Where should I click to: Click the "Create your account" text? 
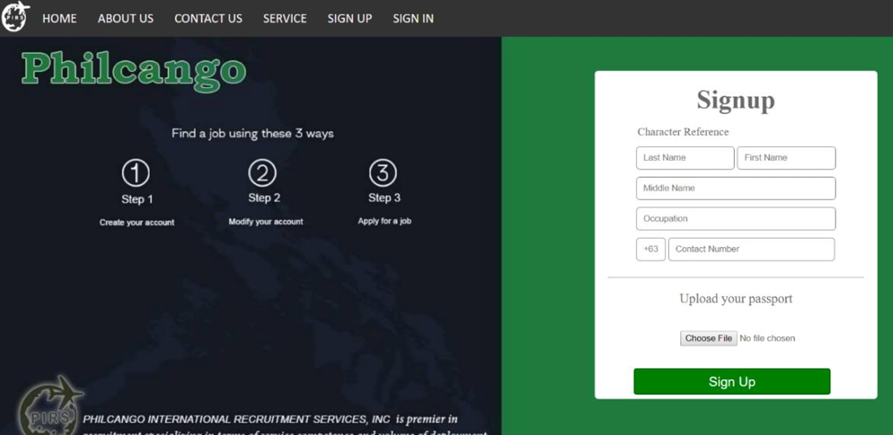tap(137, 223)
